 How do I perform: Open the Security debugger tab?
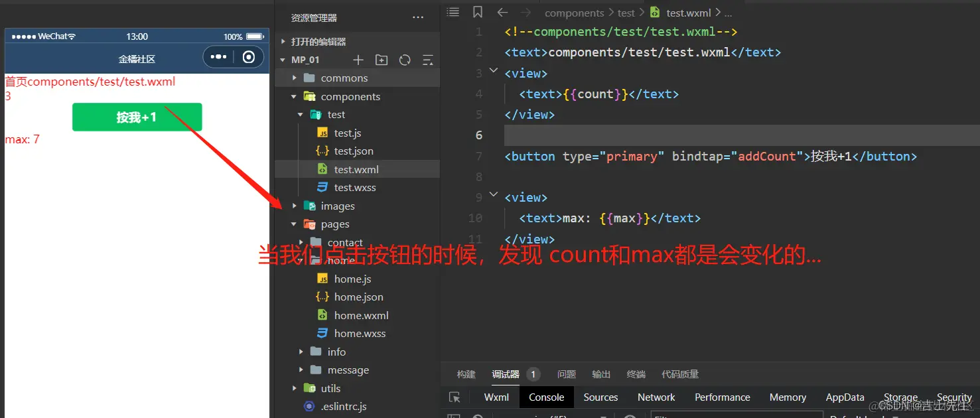coord(954,397)
